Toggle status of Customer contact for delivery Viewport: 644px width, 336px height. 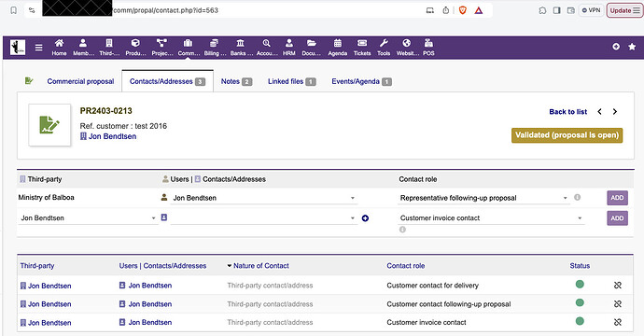pos(580,284)
